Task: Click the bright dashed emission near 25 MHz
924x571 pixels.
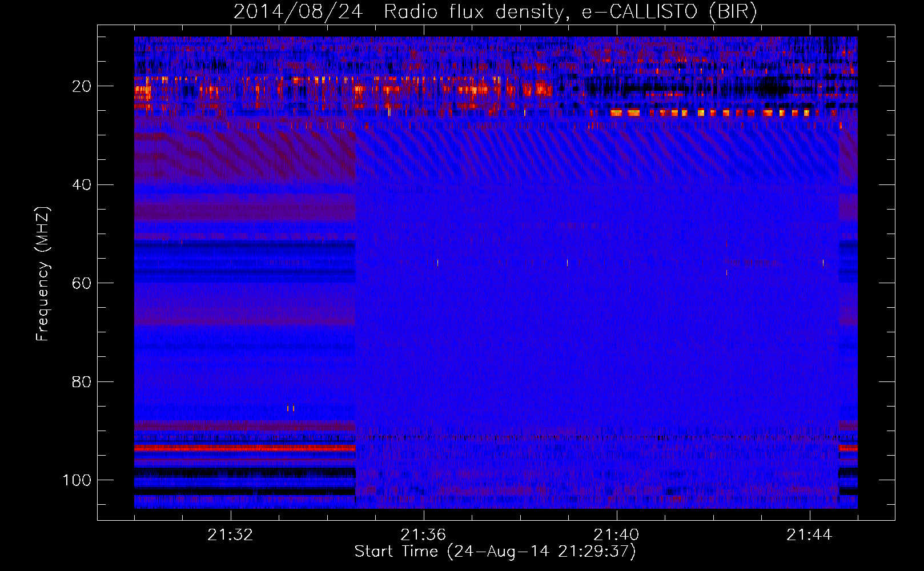Action: (x=710, y=113)
